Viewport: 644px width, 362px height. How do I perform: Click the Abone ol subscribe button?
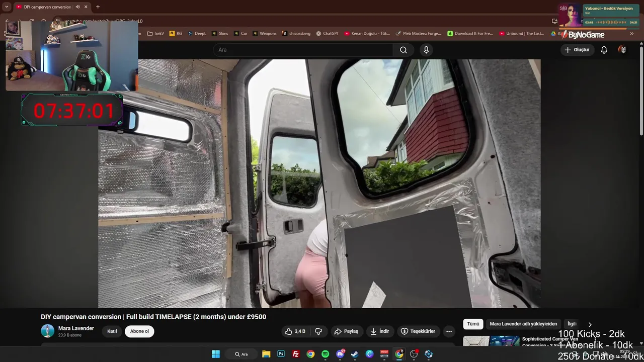click(x=139, y=331)
